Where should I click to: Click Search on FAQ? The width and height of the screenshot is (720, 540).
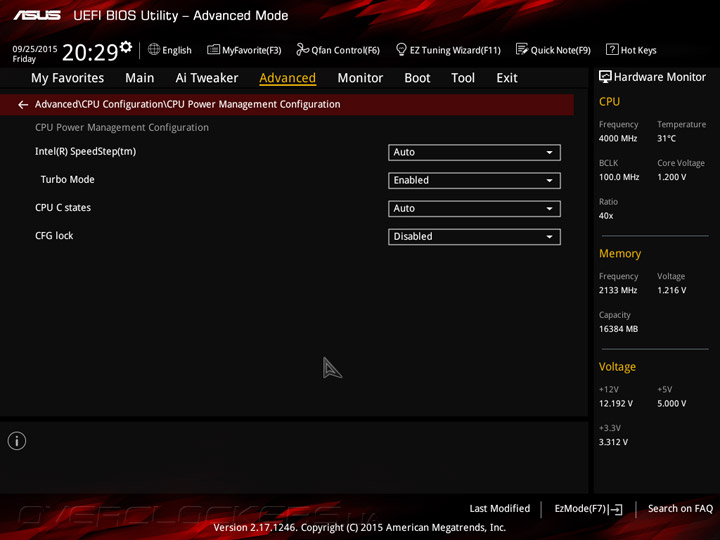(x=680, y=508)
